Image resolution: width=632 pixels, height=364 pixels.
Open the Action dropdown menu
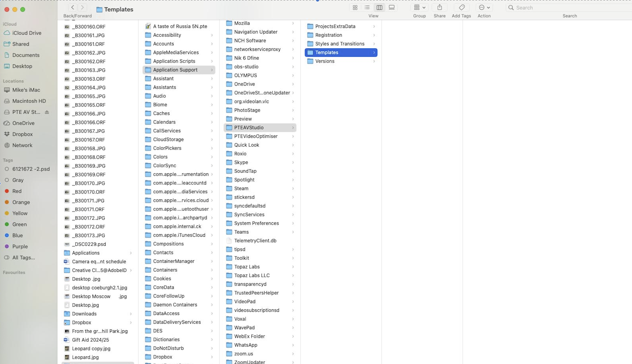[x=484, y=8]
